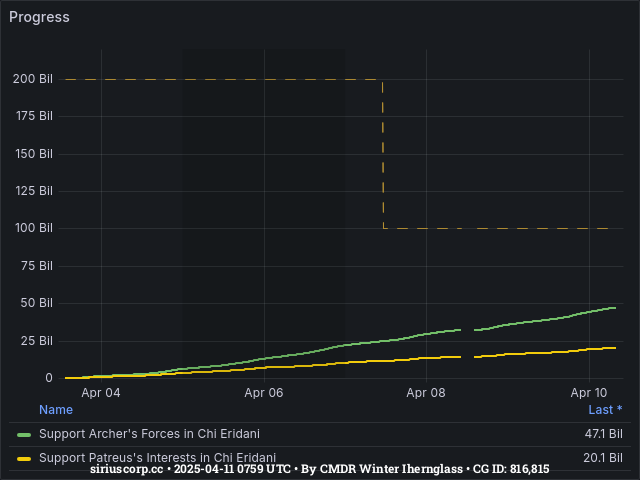Click the 0 y-axis label
Screen dimensions: 640x480
(49, 378)
